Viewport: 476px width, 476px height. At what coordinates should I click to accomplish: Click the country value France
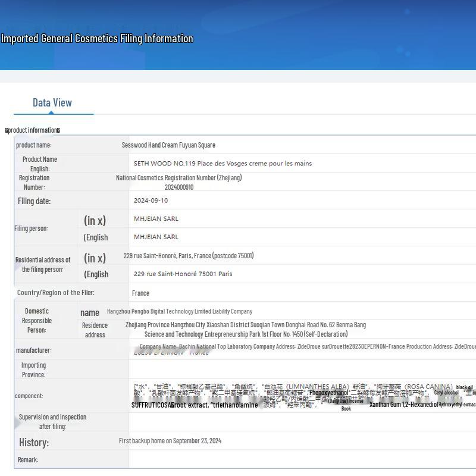[x=140, y=293]
